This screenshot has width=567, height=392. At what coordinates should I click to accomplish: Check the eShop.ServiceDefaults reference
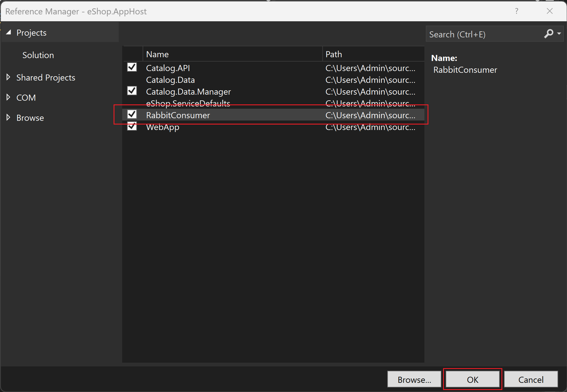[x=132, y=103]
